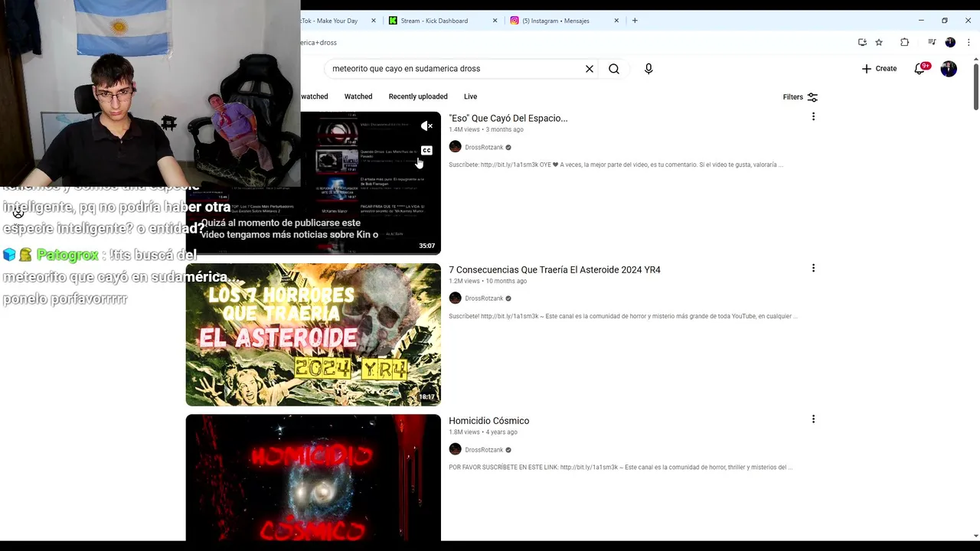The image size is (980, 551).
Task: Open DrossRotzank channel under 7 Consecuencias video
Action: click(484, 298)
